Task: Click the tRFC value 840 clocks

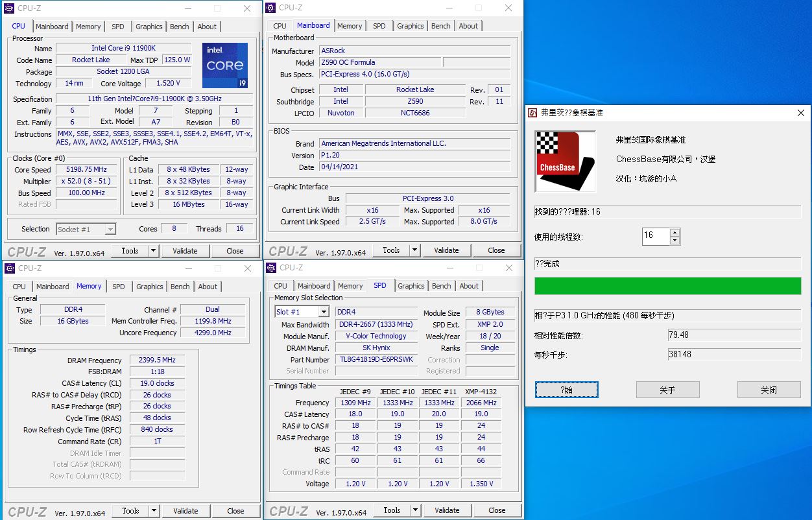Action: 157,429
